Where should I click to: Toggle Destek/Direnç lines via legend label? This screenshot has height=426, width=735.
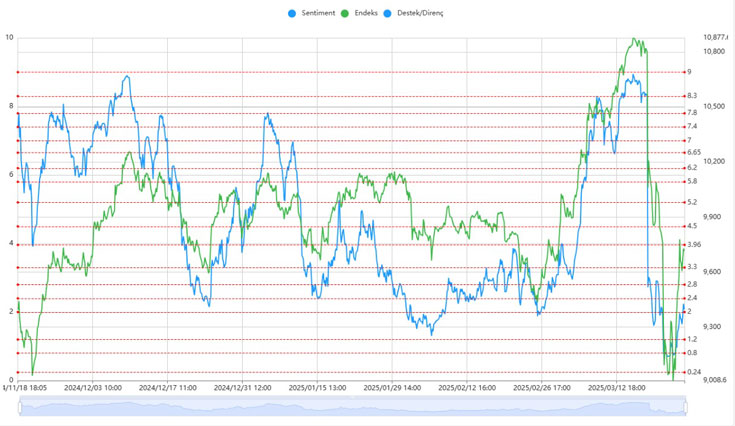(419, 13)
